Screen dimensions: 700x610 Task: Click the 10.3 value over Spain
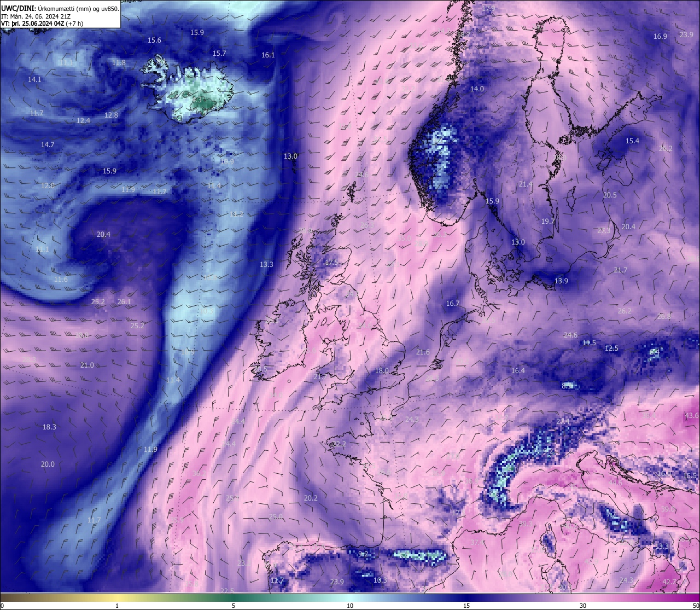coord(380,580)
